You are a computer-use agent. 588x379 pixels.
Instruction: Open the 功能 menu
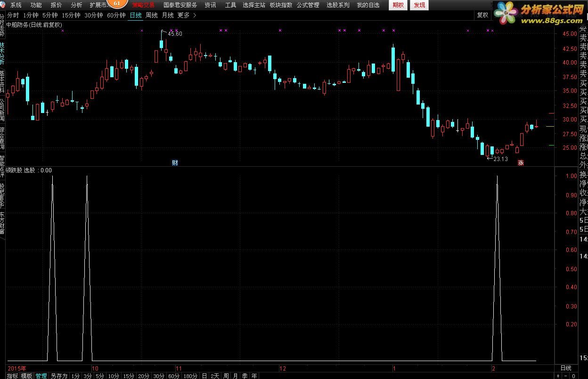coord(36,5)
